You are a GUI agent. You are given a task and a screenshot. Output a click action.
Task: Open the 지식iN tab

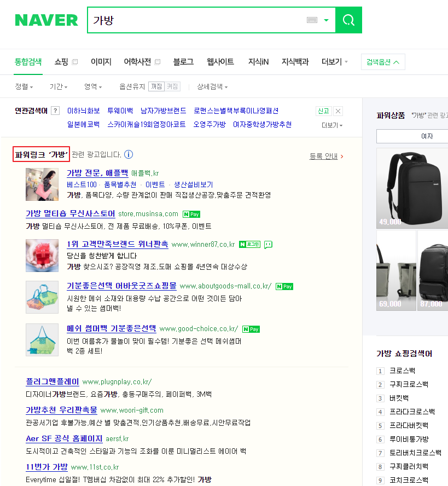pyautogui.click(x=258, y=62)
